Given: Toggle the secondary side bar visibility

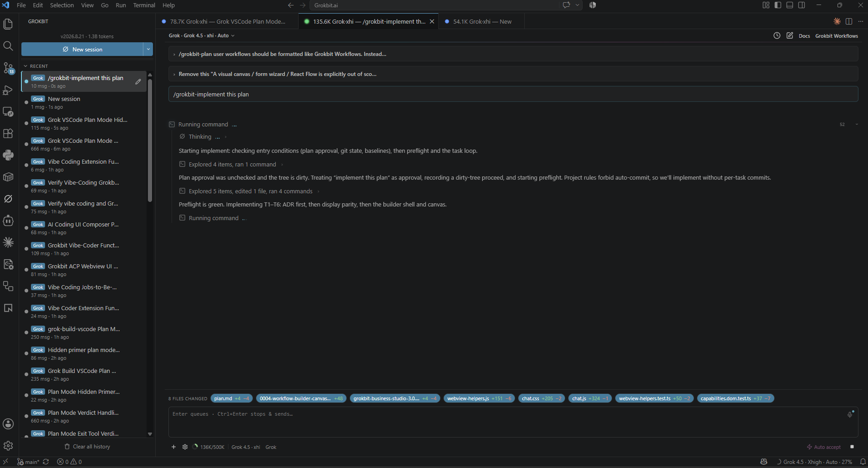Looking at the screenshot, I should pos(802,5).
